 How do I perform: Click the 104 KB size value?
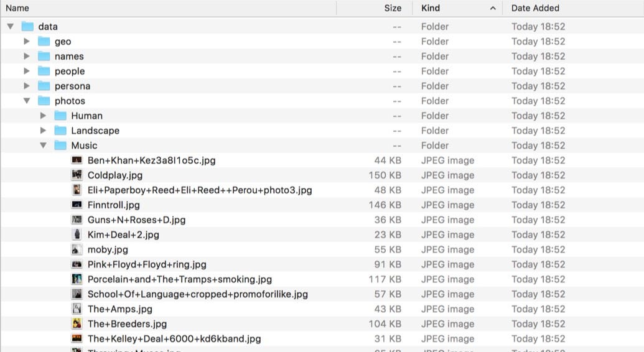click(385, 324)
